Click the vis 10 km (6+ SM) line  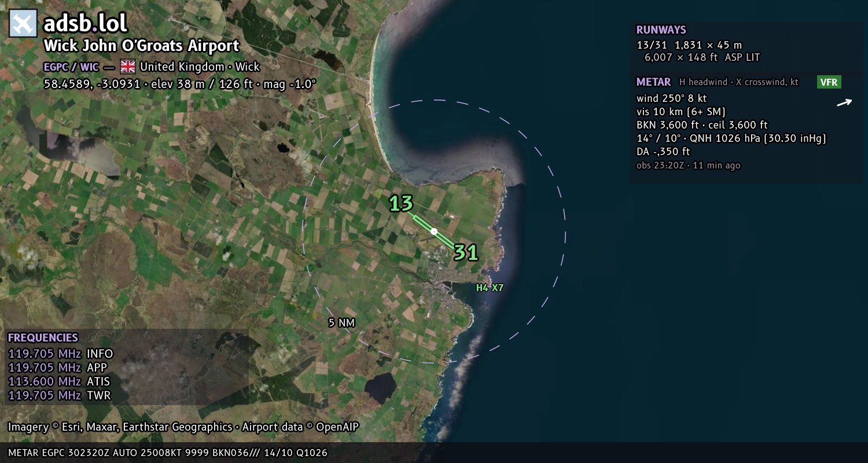[681, 112]
